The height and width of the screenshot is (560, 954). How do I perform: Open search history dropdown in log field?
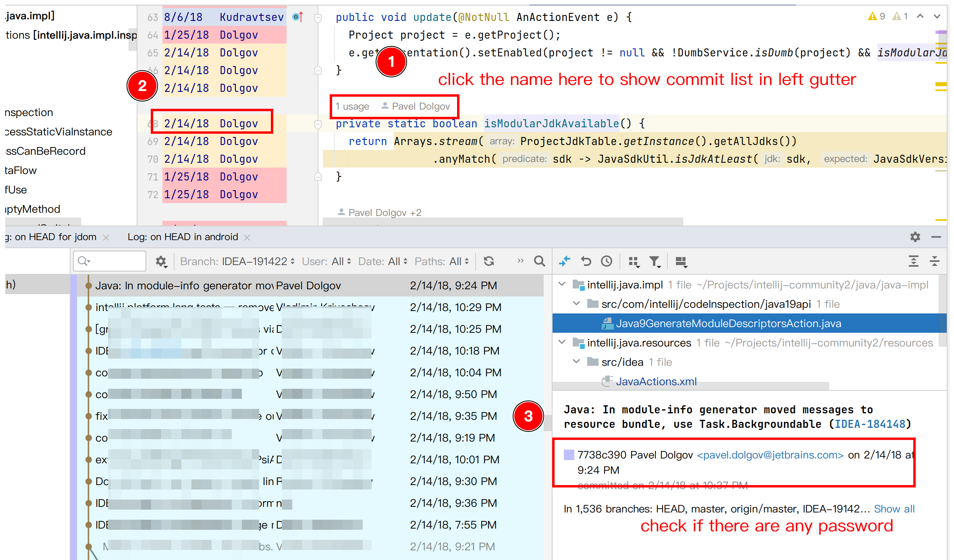(84, 261)
